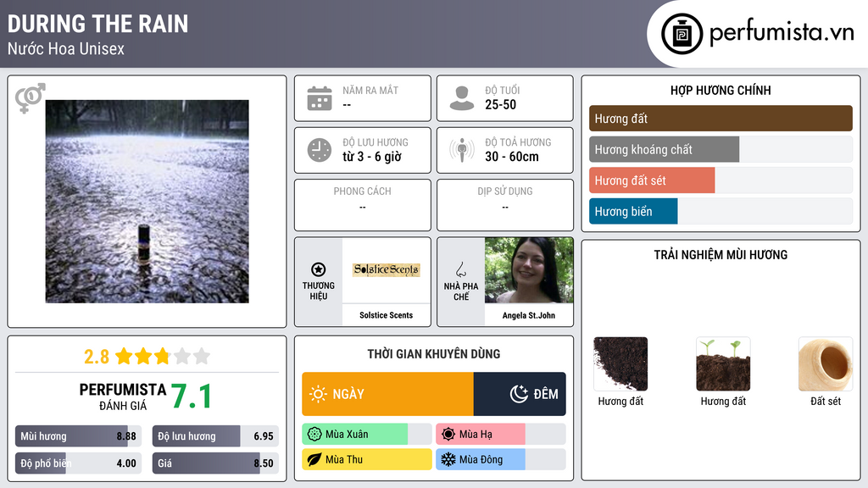Image resolution: width=868 pixels, height=488 pixels.
Task: Click the clock icon for Độ lưu hương
Action: 320,150
